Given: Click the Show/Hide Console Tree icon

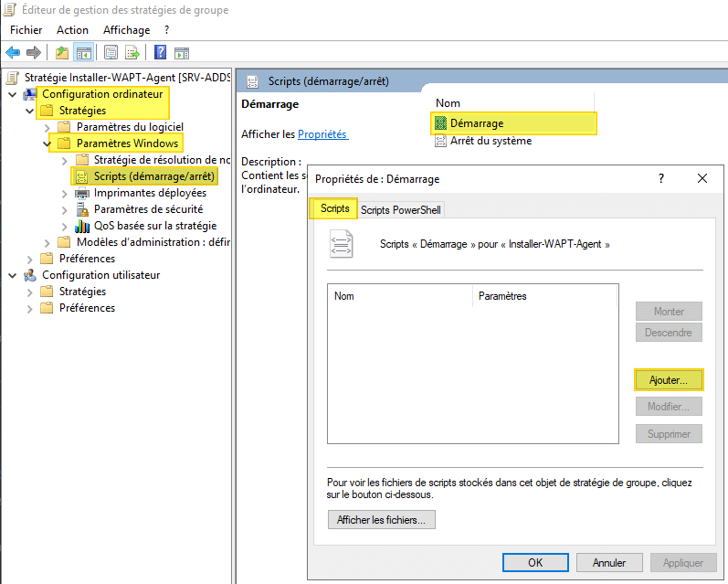Looking at the screenshot, I should 83,52.
